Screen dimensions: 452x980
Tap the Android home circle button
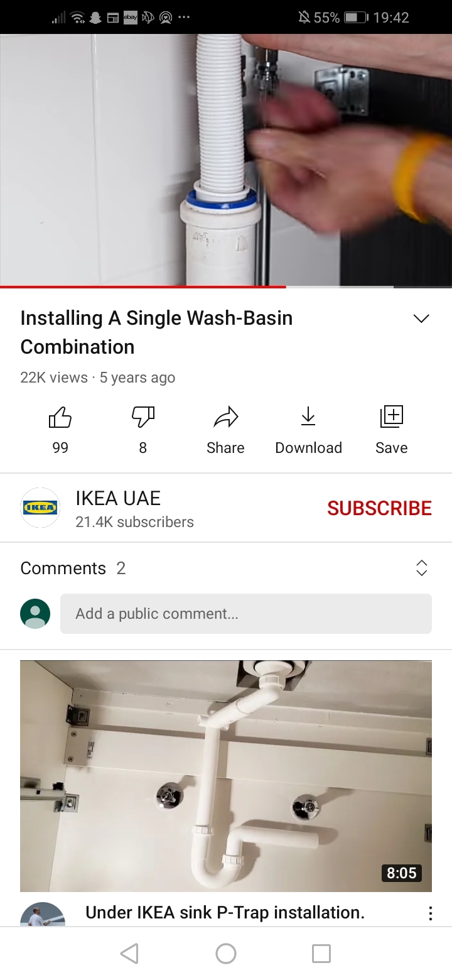click(x=226, y=954)
